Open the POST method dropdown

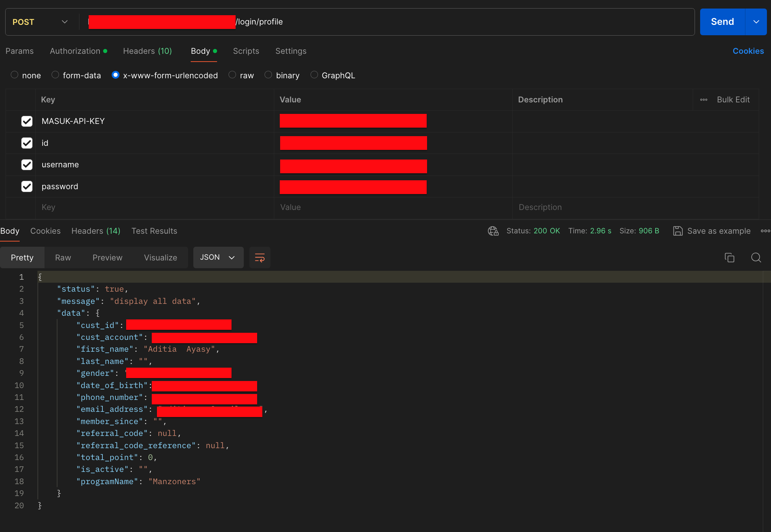pos(40,22)
